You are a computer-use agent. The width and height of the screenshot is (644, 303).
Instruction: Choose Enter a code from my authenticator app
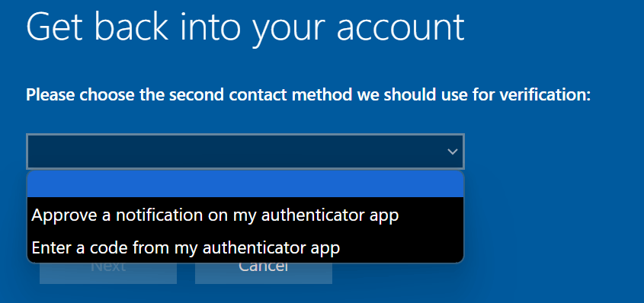click(x=245, y=247)
